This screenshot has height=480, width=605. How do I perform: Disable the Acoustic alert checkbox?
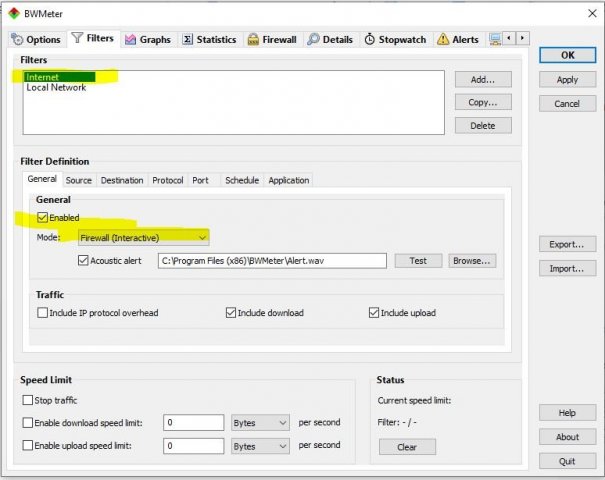tap(83, 261)
